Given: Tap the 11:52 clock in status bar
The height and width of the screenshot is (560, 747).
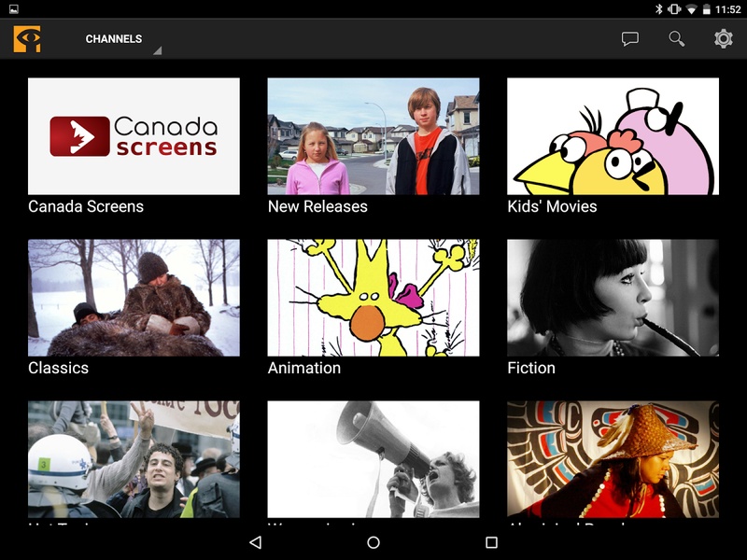Looking at the screenshot, I should 728,9.
